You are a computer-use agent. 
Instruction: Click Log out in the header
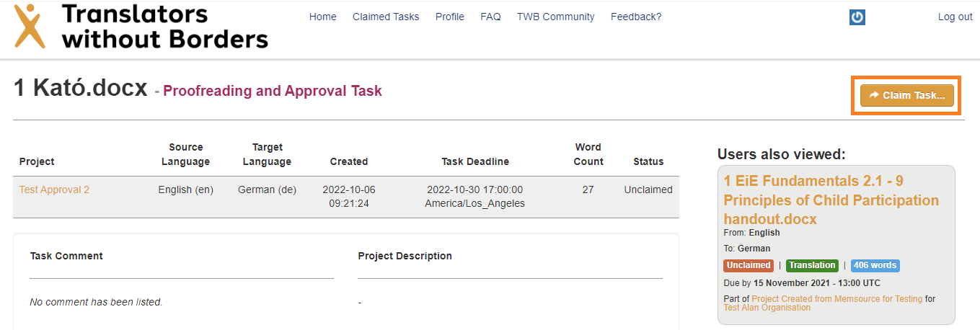(955, 17)
